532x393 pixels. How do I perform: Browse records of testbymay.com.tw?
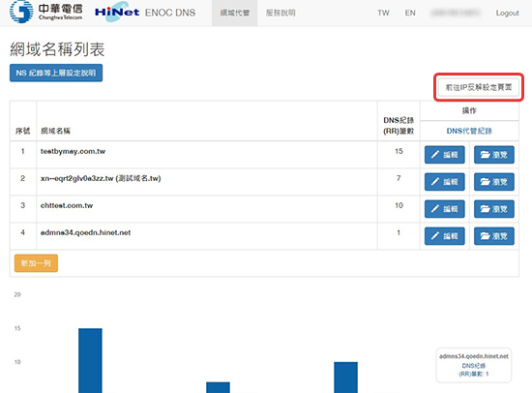coord(494,155)
